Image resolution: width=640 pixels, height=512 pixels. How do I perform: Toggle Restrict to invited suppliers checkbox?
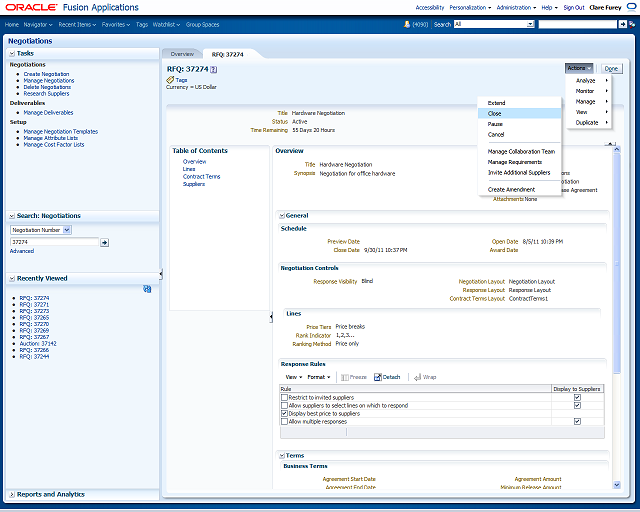tap(284, 397)
